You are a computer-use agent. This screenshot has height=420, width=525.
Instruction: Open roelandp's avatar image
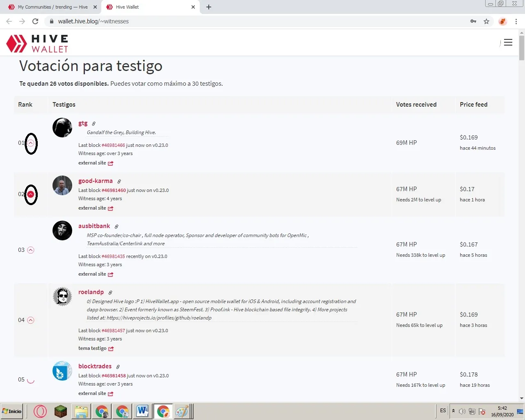pyautogui.click(x=62, y=297)
